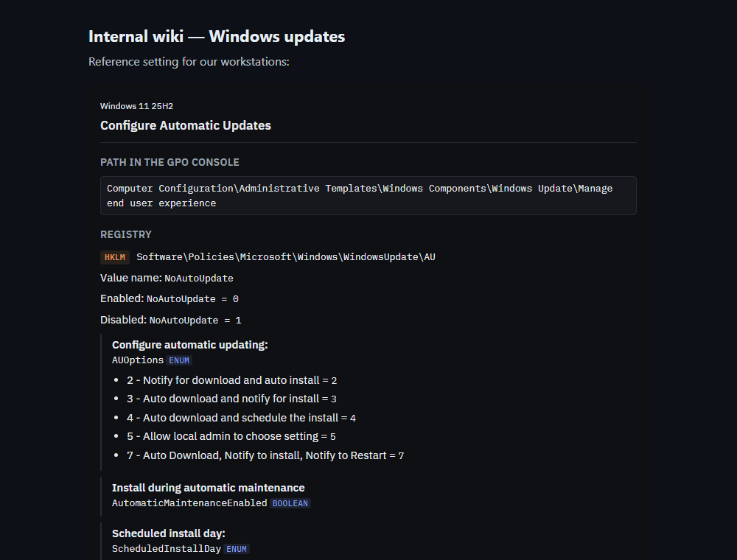Click '5 - Allow local admin to choose setting'
Viewport: 737px width, 560px height.
[x=231, y=436]
